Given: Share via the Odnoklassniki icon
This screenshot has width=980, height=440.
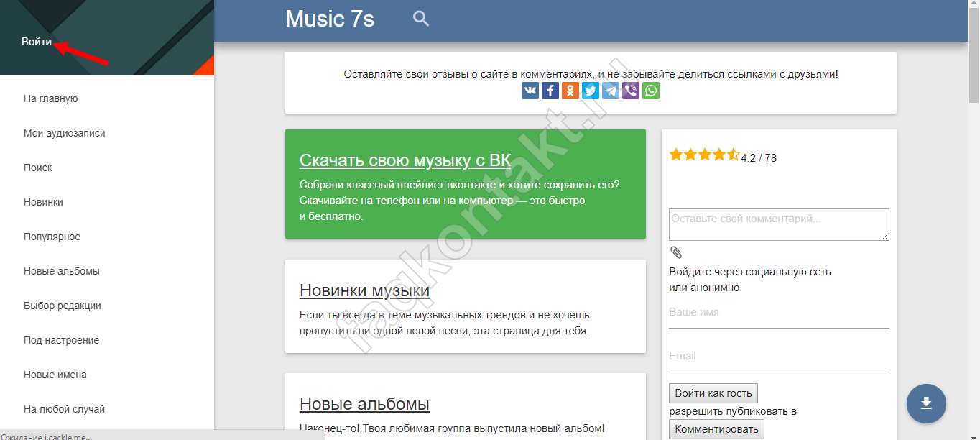Looking at the screenshot, I should pos(570,91).
